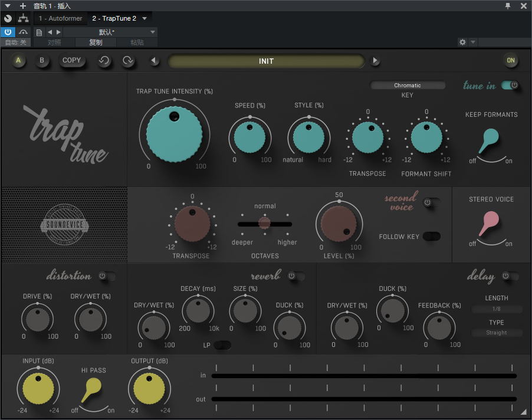532x420 pixels.
Task: Click the Output dB knob
Action: 149,389
